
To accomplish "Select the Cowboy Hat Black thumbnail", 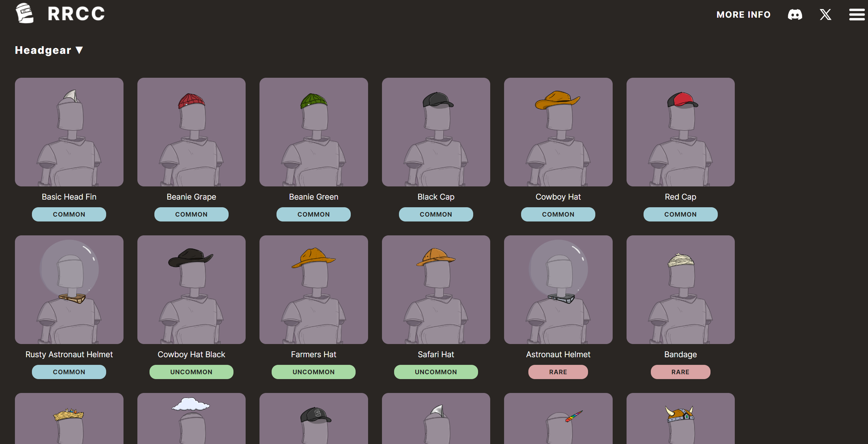I will click(x=192, y=290).
